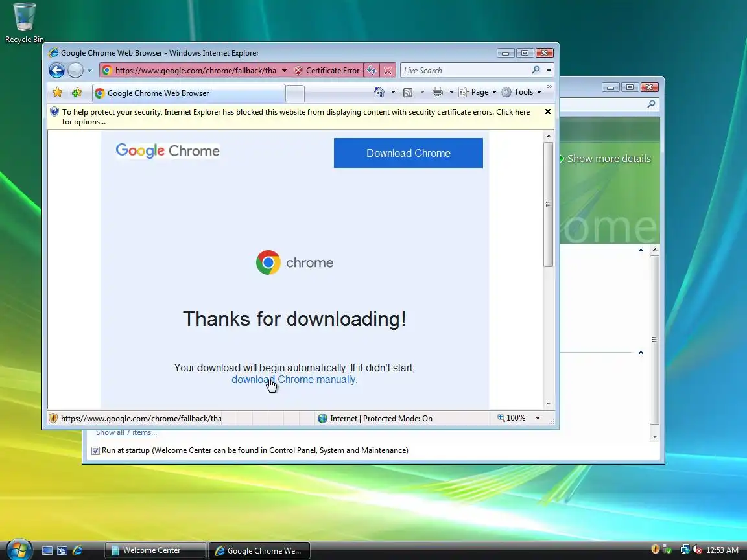Click the 12:53 AM taskbar clock
The width and height of the screenshot is (747, 560).
click(722, 550)
